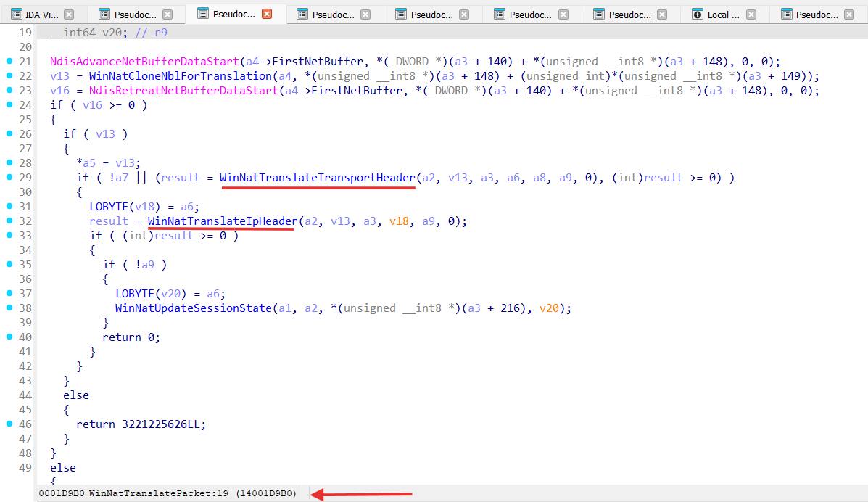Toggle the breakpoint dot on line 38
868x502 pixels.
[9, 308]
